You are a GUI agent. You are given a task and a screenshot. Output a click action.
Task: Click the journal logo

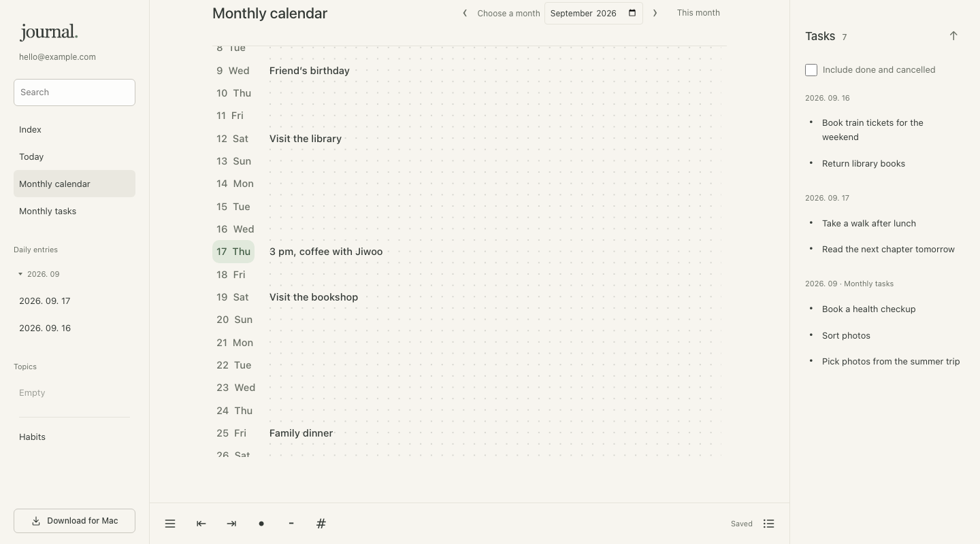(49, 32)
